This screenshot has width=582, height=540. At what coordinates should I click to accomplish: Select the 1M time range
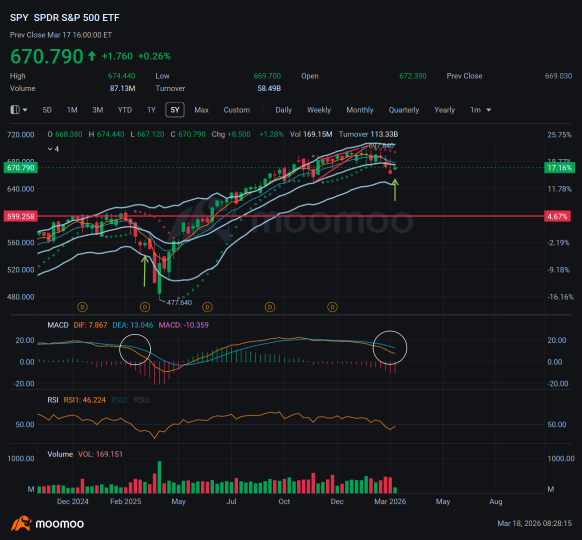click(x=72, y=110)
